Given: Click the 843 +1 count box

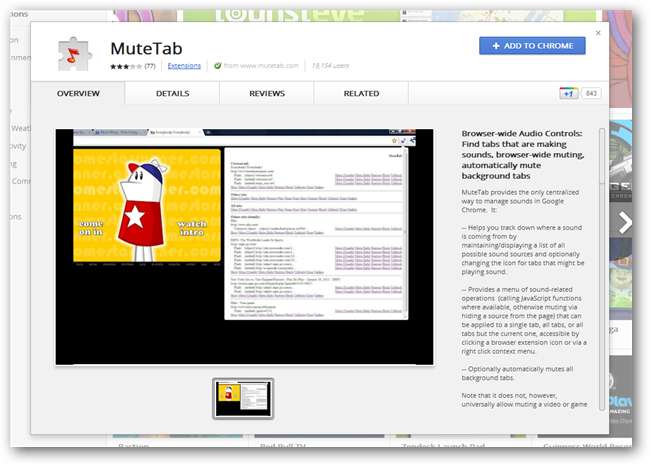Looking at the screenshot, I should pyautogui.click(x=591, y=93).
